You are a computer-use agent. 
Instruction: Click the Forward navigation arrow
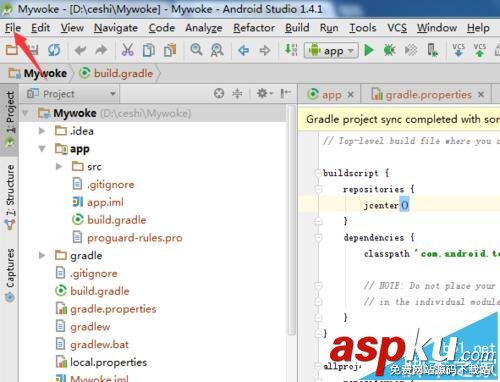click(x=265, y=50)
